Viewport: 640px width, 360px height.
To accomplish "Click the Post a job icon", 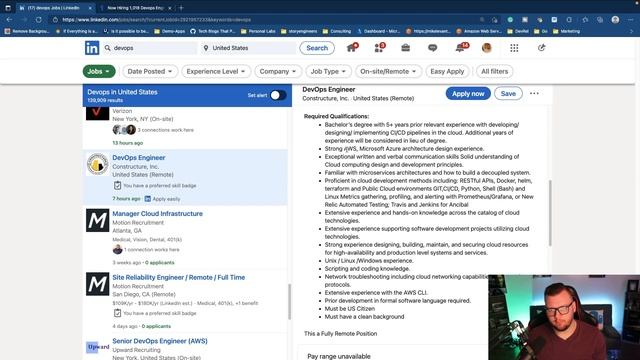I will pos(541,48).
